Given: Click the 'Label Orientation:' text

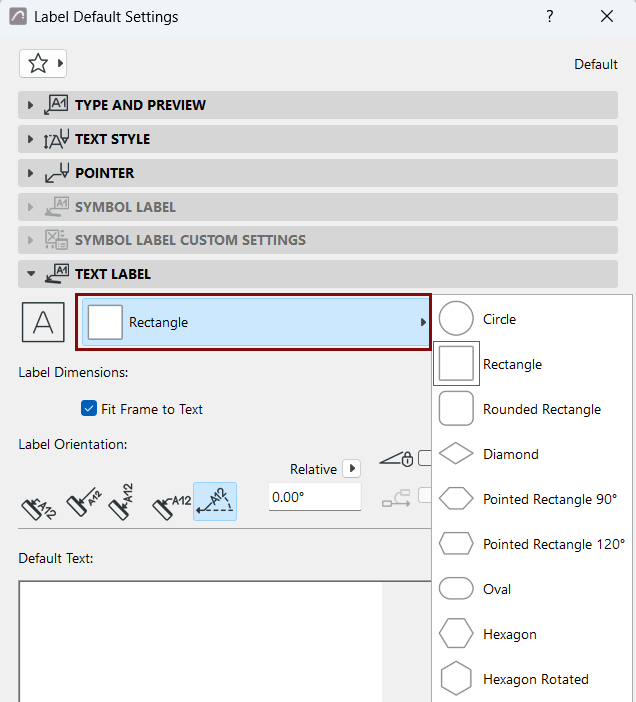Looking at the screenshot, I should click(73, 445).
